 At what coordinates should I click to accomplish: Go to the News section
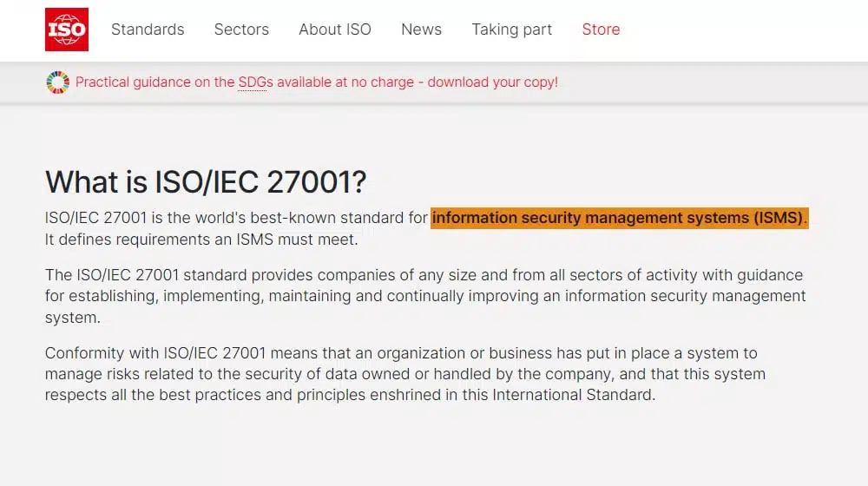pyautogui.click(x=421, y=30)
